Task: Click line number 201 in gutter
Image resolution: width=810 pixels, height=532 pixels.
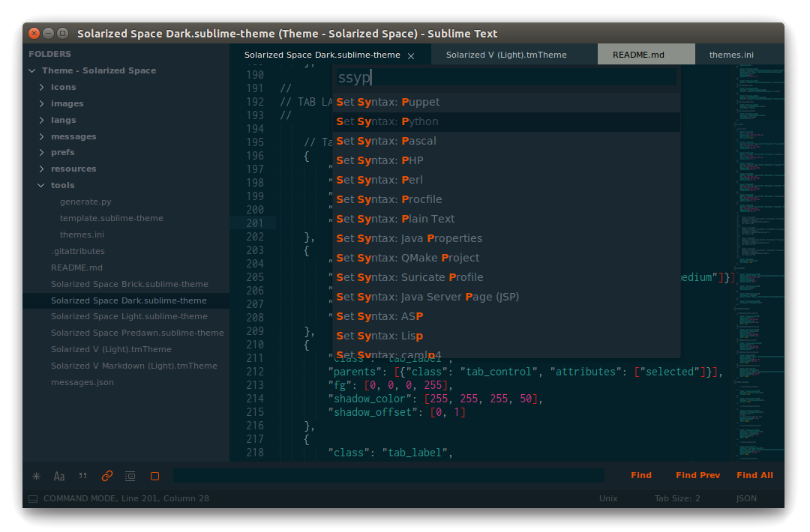Action: tap(255, 223)
